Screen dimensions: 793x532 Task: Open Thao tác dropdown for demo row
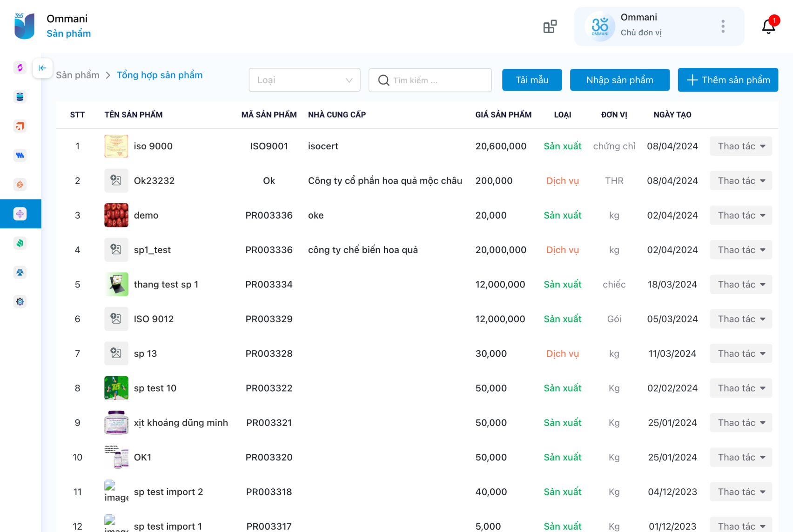[740, 215]
